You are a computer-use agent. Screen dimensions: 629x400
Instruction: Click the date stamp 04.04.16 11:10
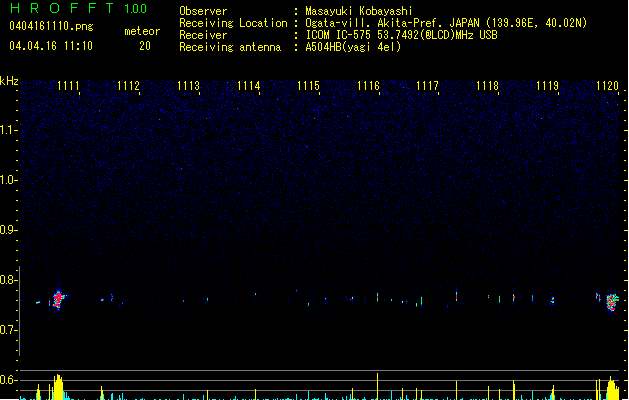click(51, 46)
